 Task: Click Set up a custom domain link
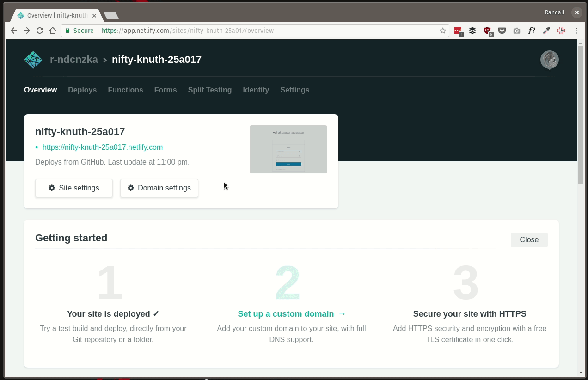[291, 314]
